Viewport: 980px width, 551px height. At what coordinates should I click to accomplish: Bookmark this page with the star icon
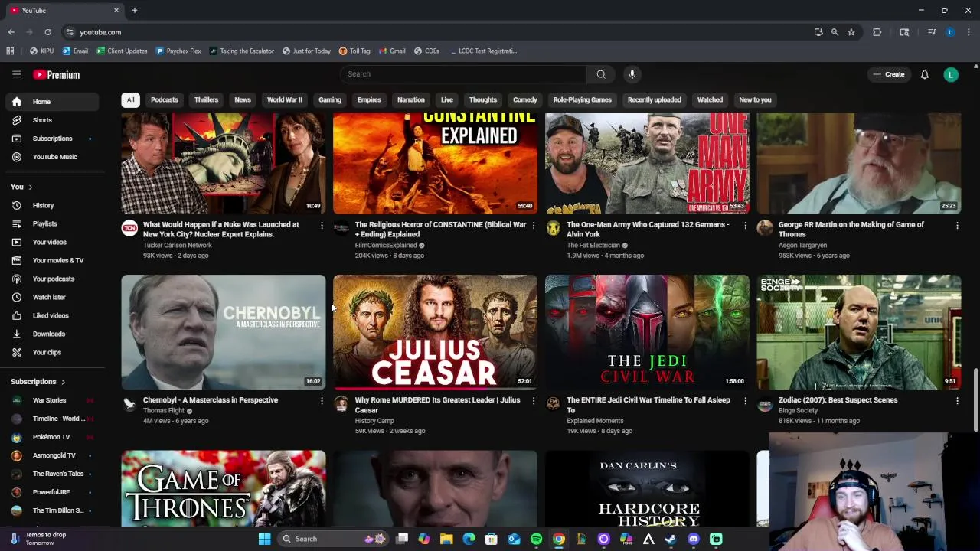coord(851,32)
